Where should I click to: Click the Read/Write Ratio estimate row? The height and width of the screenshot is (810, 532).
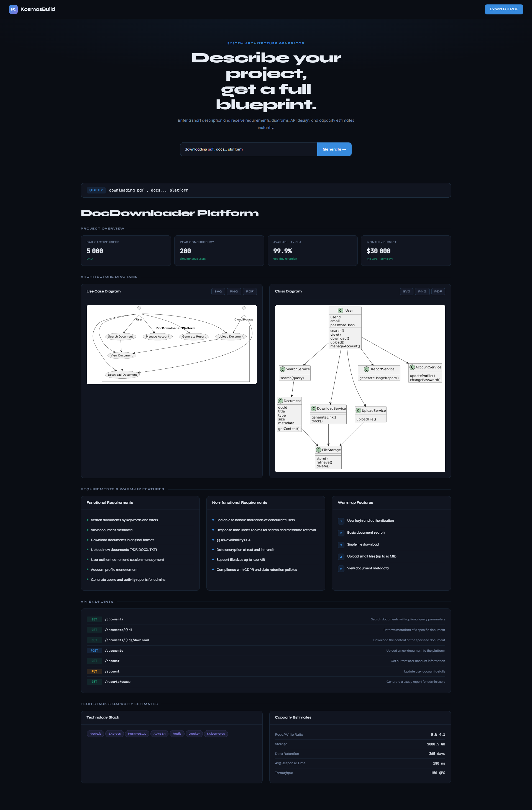pyautogui.click(x=360, y=734)
